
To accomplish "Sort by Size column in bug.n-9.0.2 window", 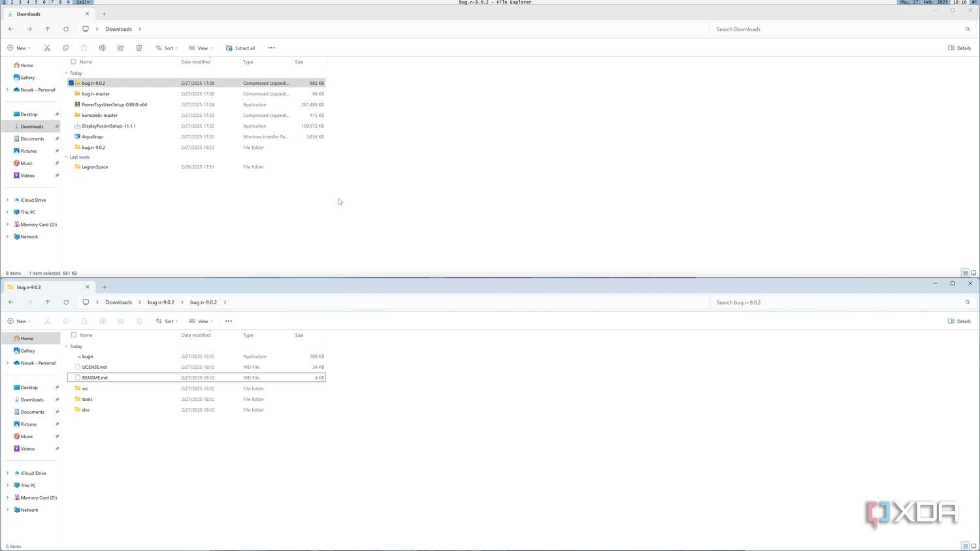I will coord(299,335).
